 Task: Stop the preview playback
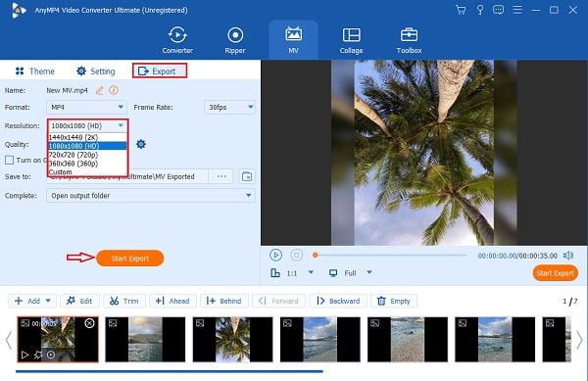tap(296, 255)
